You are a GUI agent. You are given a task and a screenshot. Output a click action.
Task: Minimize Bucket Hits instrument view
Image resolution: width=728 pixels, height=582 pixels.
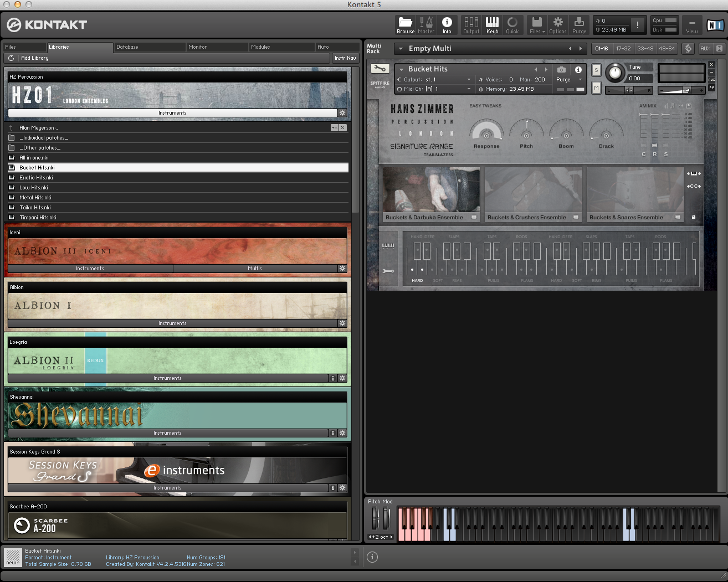pos(711,72)
